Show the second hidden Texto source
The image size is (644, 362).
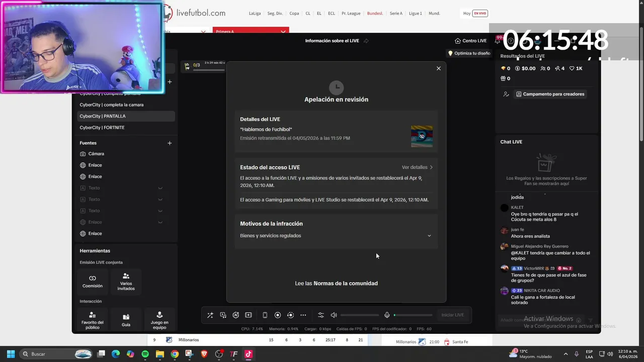point(160,200)
